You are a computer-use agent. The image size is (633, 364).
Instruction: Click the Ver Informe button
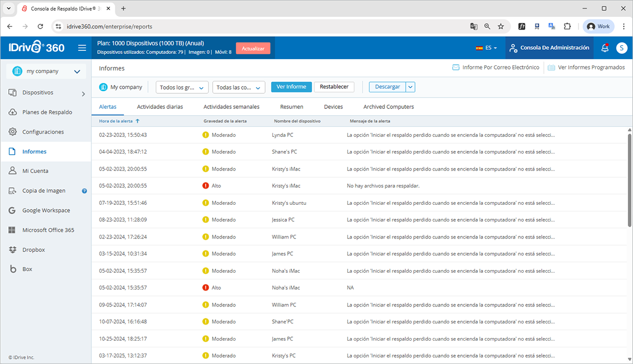click(x=291, y=87)
